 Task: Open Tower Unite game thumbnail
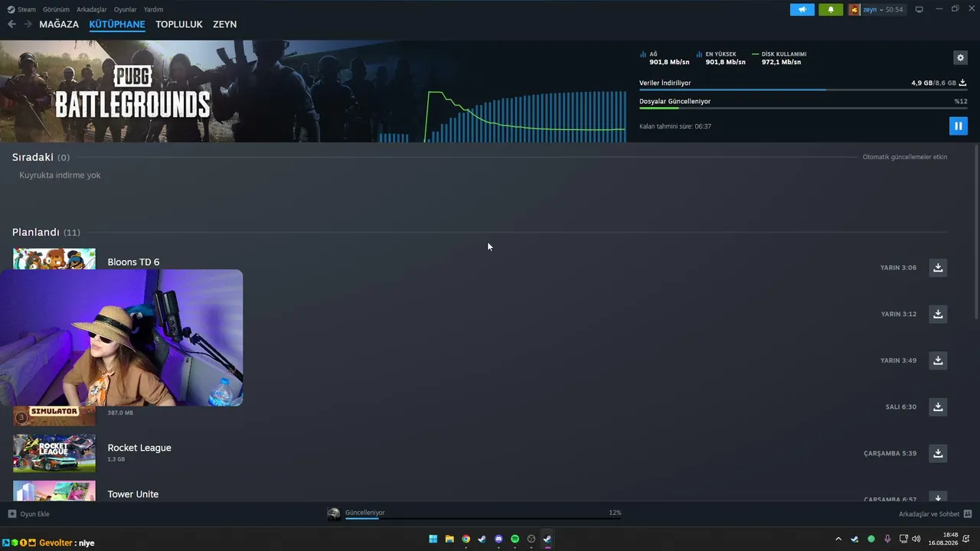point(54,491)
